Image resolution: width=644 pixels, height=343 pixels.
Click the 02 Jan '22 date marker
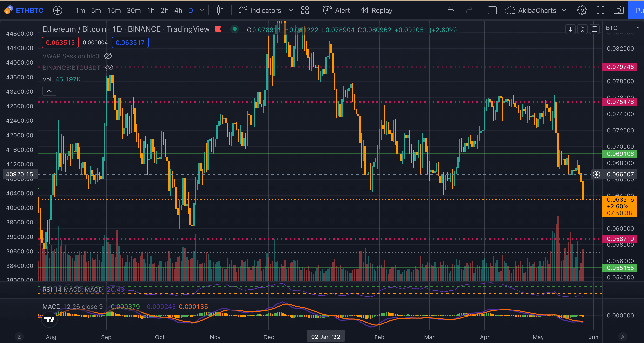326,337
